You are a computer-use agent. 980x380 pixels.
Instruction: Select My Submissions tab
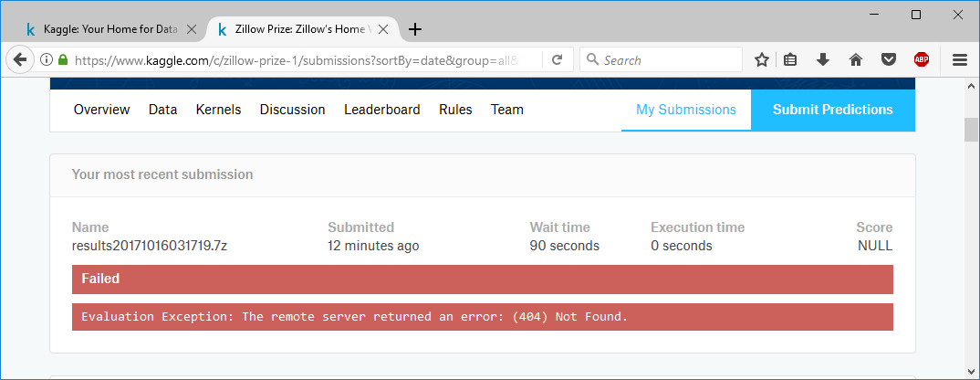(x=686, y=110)
